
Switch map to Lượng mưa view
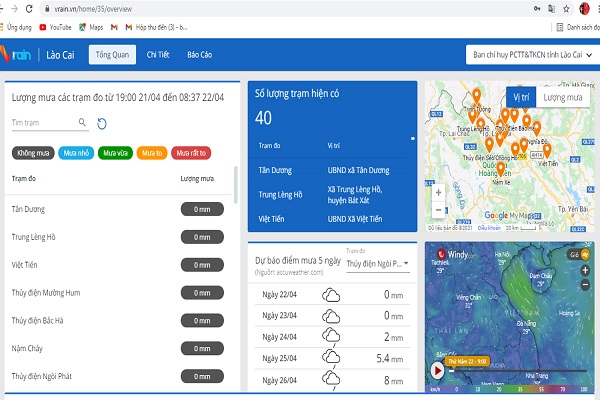(561, 97)
